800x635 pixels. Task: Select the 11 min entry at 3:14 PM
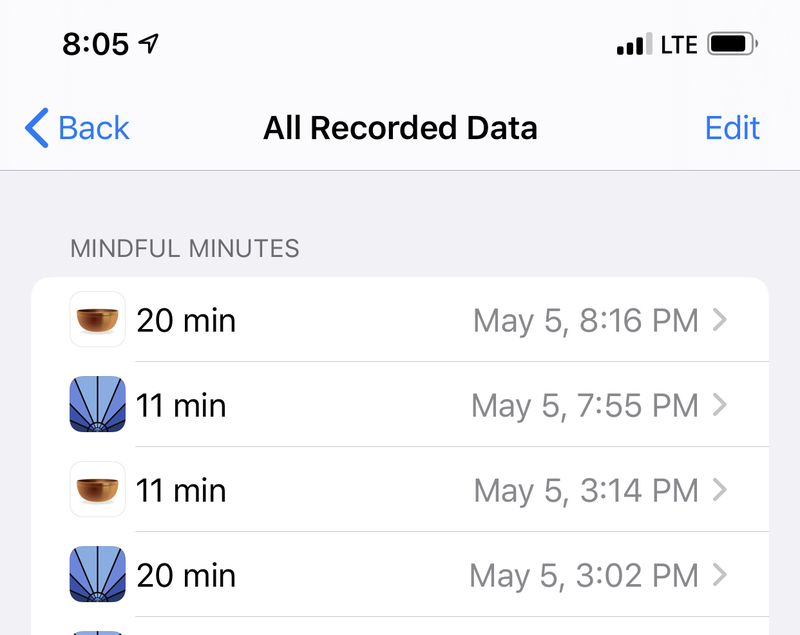click(x=400, y=490)
